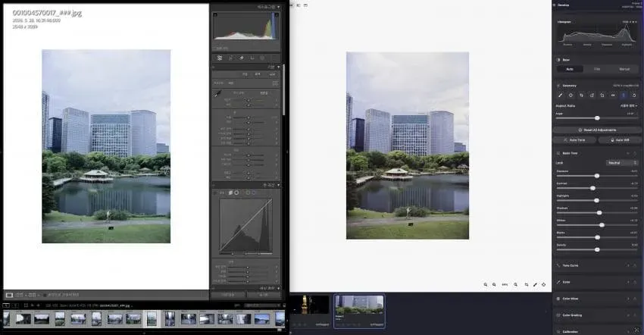Viewport: 644px width, 335px height.
Task: Toggle the Basic Tone section on/off
Action: point(635,153)
